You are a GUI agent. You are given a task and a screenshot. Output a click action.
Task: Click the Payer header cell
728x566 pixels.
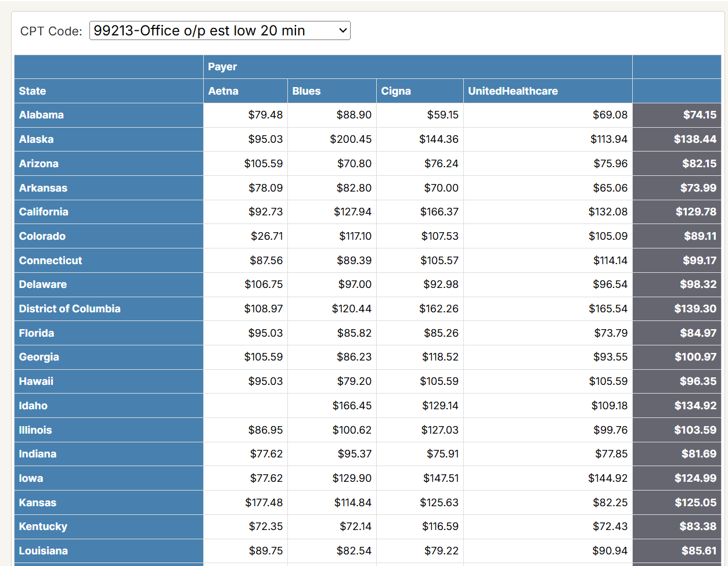[418, 67]
